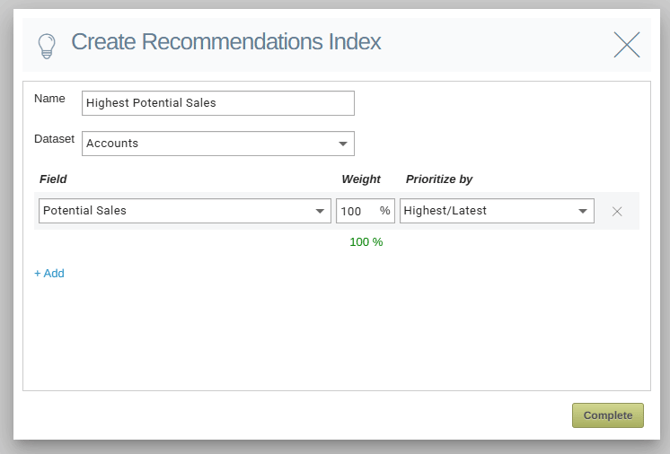Click the lightbulb icon in dialog header

coord(47,45)
